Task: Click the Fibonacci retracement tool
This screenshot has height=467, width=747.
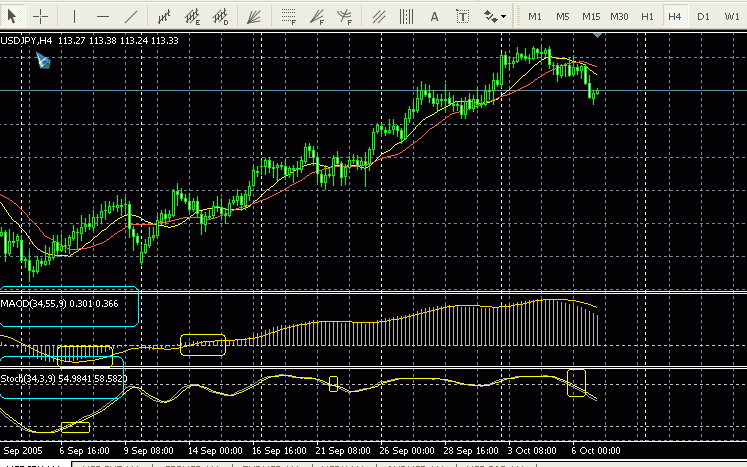Action: [x=289, y=16]
